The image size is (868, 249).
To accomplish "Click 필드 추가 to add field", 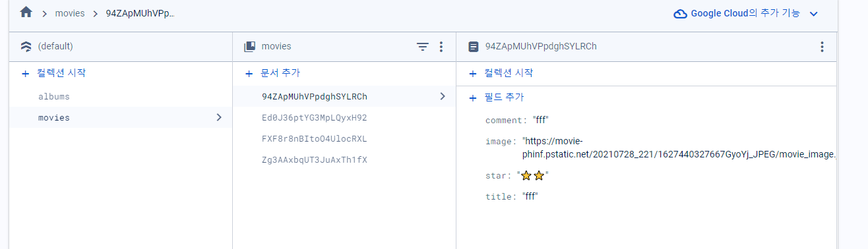I will tap(504, 97).
